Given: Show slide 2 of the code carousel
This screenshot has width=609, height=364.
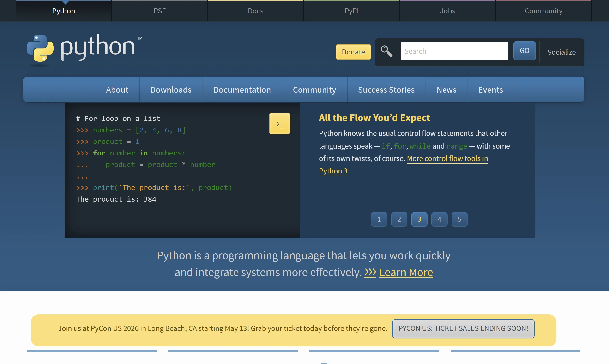Looking at the screenshot, I should [399, 219].
